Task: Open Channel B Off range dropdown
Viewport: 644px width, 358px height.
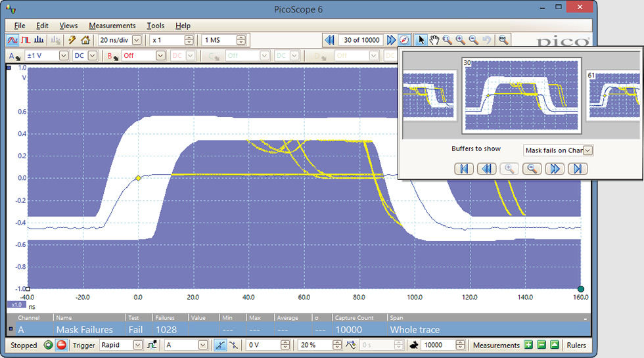Action: (x=160, y=56)
